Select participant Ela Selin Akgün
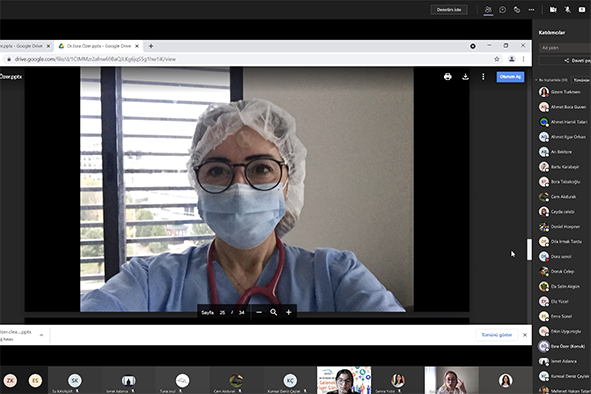The height and width of the screenshot is (394, 591). 563,287
